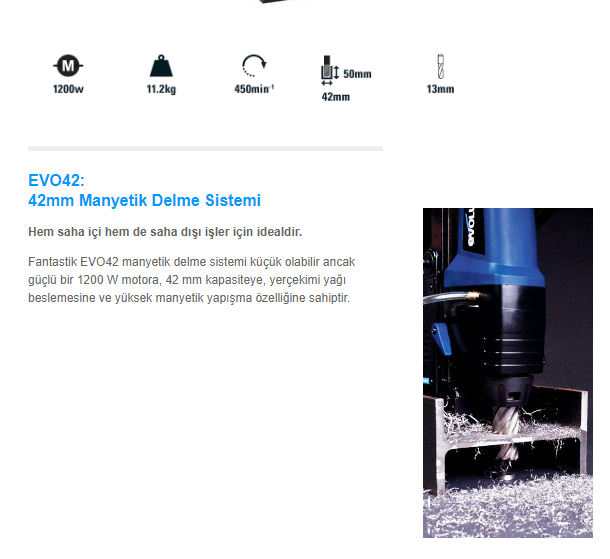The height and width of the screenshot is (559, 610).
Task: Click the rotation speed arrow icon
Action: click(254, 68)
